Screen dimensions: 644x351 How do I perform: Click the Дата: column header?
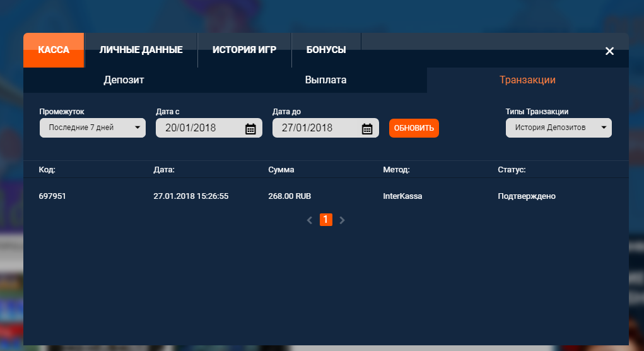coord(164,170)
